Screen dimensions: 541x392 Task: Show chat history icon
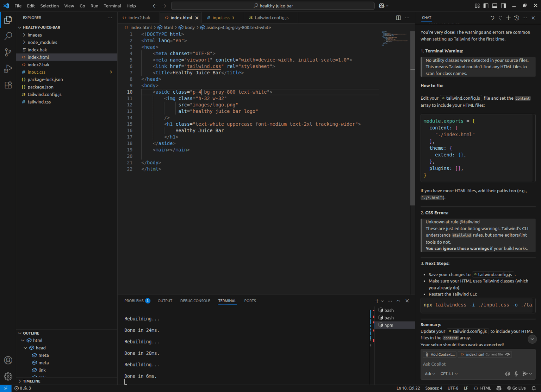click(517, 18)
